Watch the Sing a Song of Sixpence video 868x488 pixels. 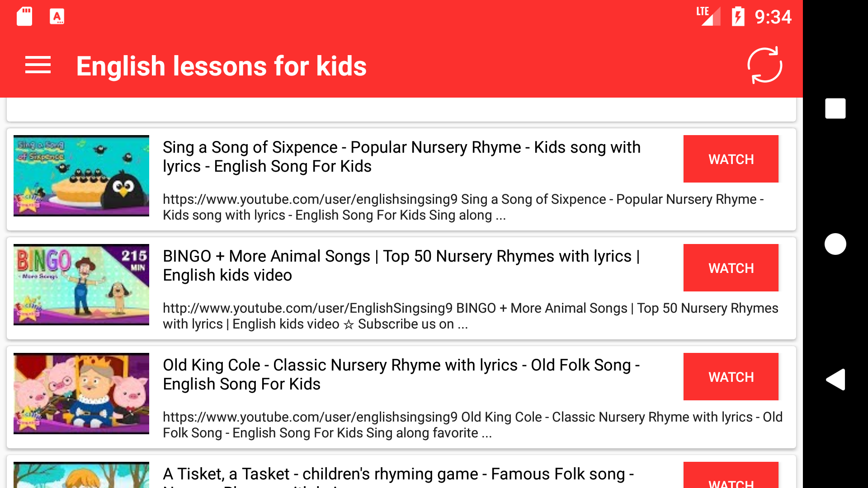731,159
